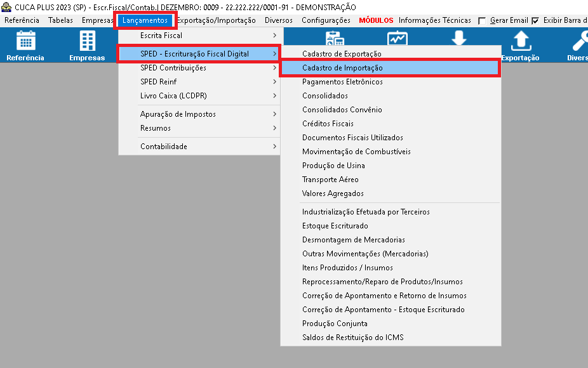The height and width of the screenshot is (368, 588).
Task: Open the Empresas menu in the menu bar
Action: tap(97, 20)
